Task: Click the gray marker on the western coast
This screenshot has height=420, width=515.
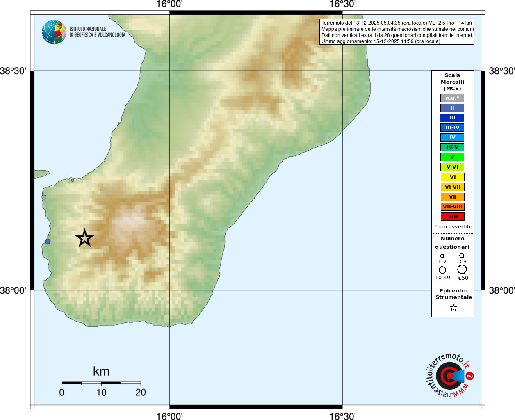Action: (44, 197)
